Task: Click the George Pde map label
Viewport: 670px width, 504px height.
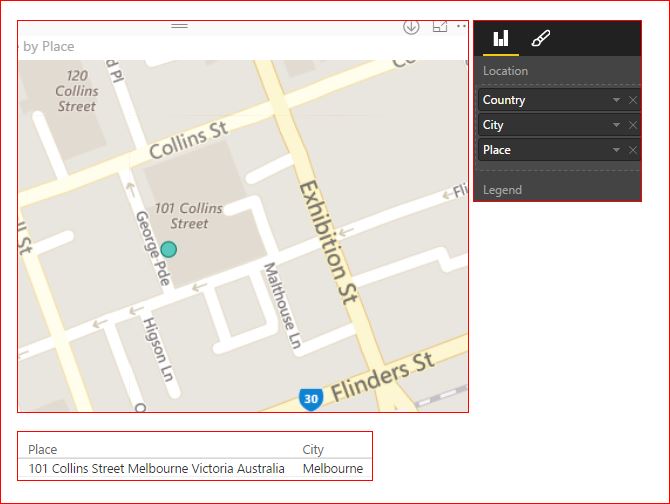Action: pyautogui.click(x=153, y=248)
